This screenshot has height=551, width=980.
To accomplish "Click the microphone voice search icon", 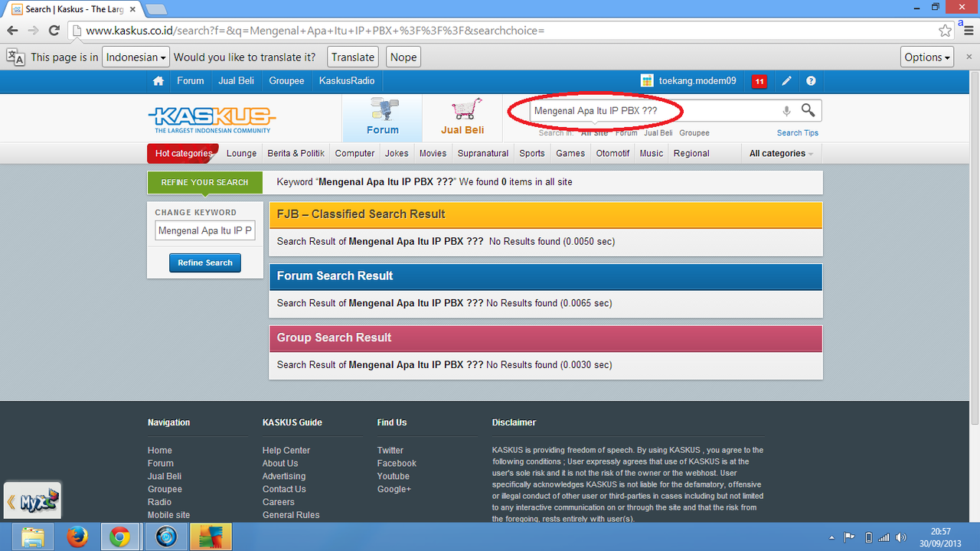I will (786, 111).
